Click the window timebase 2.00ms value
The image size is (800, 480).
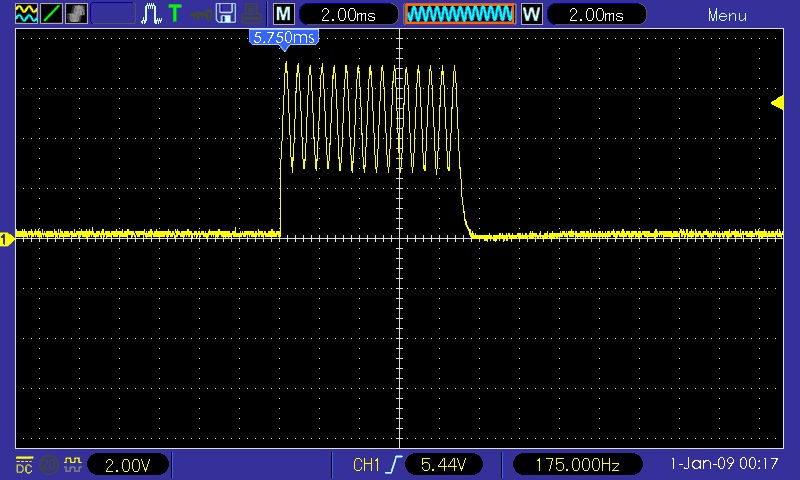[596, 14]
